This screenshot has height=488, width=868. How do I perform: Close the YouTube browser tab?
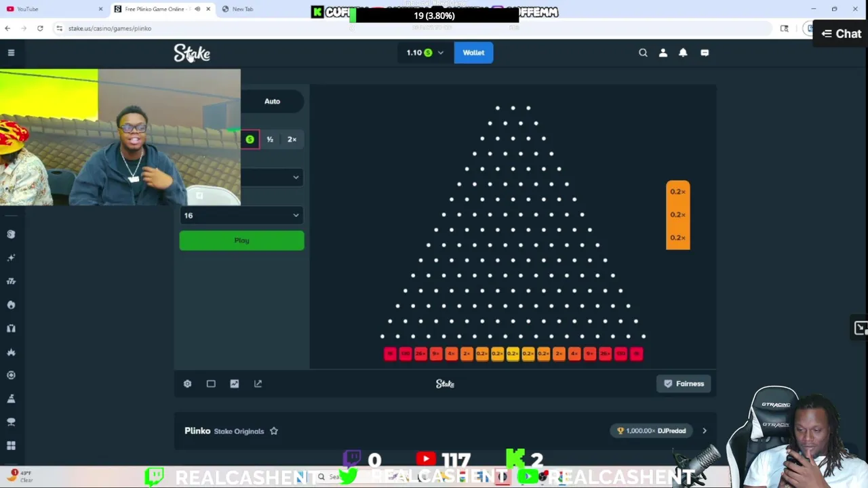point(100,9)
